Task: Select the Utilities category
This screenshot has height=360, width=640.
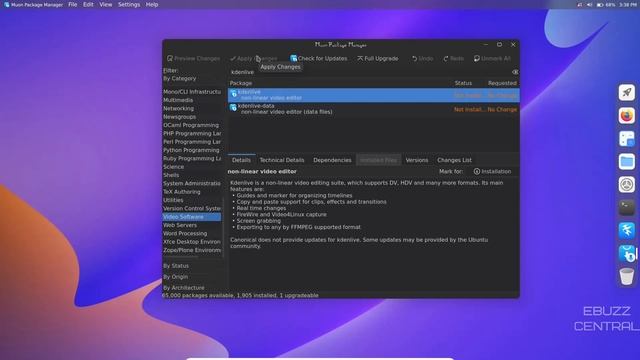Action: point(173,200)
